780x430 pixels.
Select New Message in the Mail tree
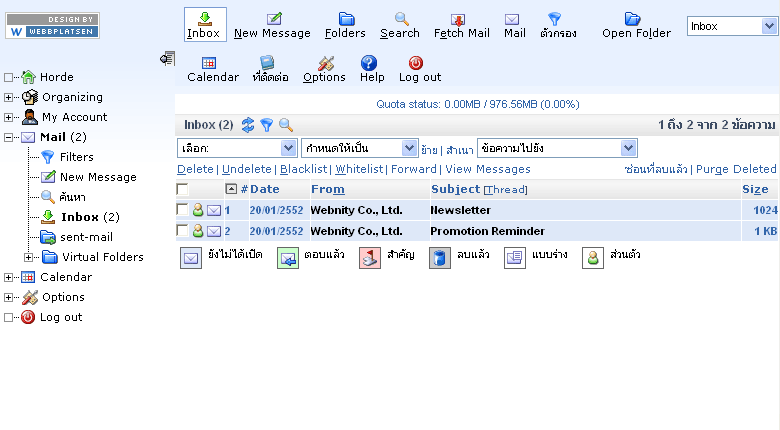(98, 177)
